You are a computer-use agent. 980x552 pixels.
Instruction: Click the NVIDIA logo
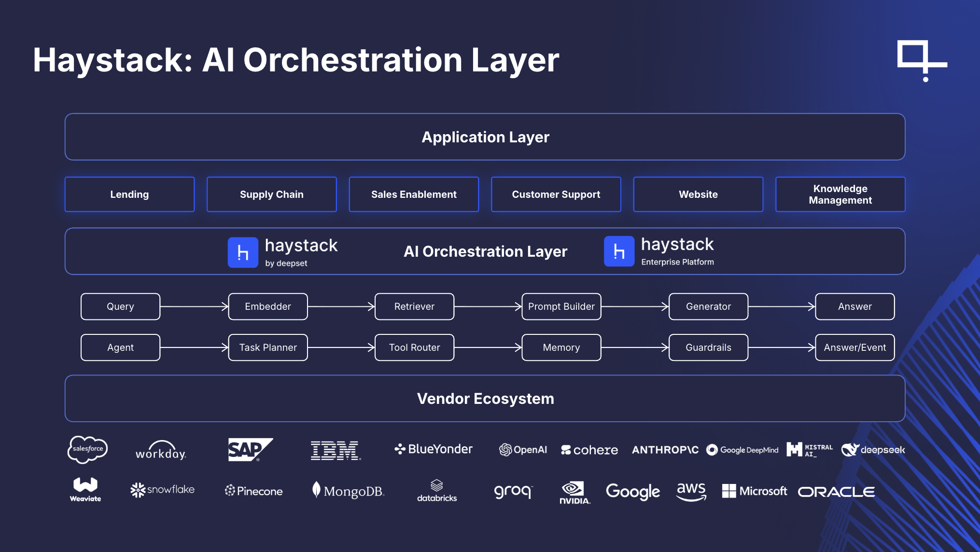pos(574,492)
